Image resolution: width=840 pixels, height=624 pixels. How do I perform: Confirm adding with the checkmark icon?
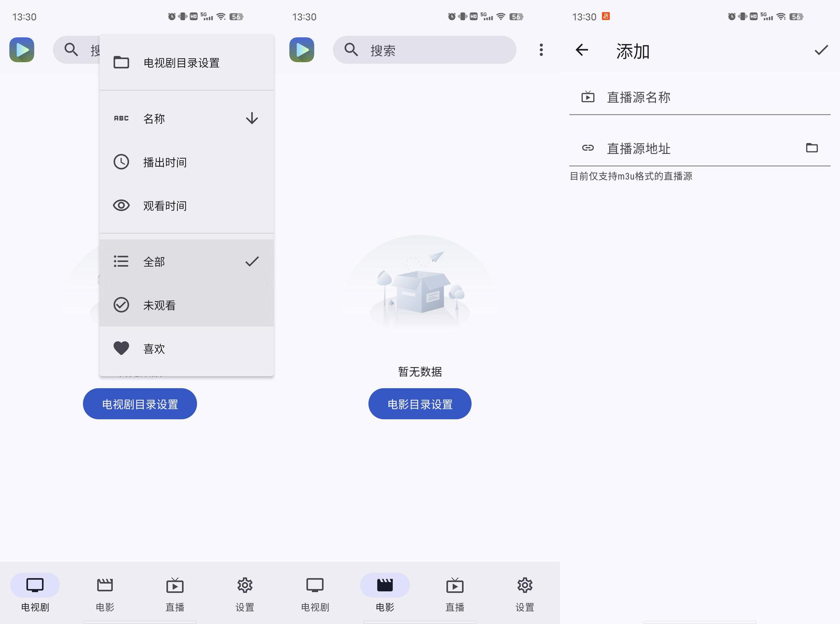point(821,50)
